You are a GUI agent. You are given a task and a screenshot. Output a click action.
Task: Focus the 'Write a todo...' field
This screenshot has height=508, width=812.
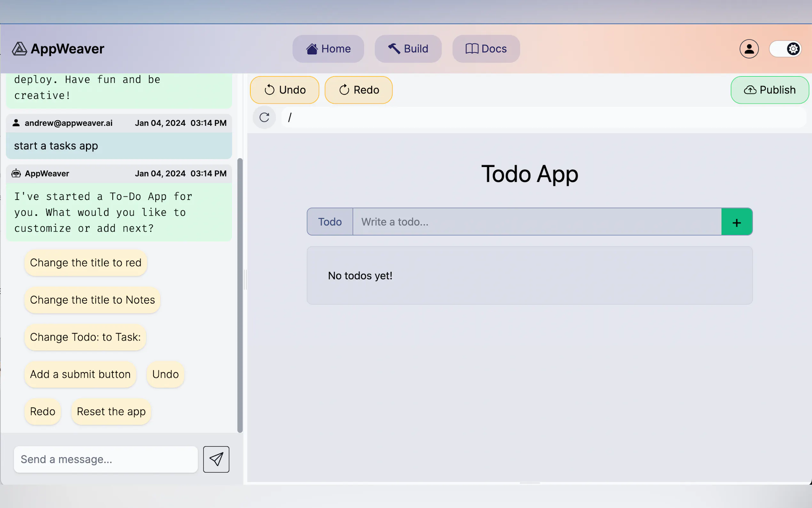(x=536, y=222)
